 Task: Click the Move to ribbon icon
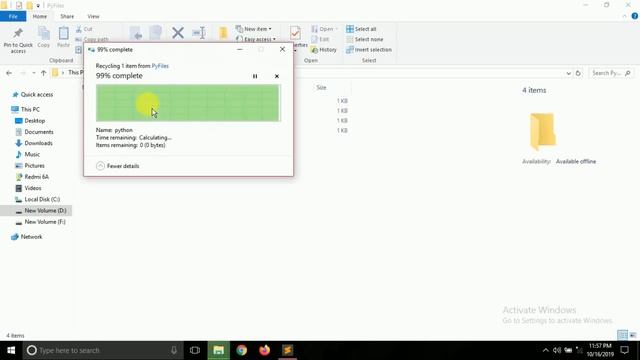tap(136, 33)
